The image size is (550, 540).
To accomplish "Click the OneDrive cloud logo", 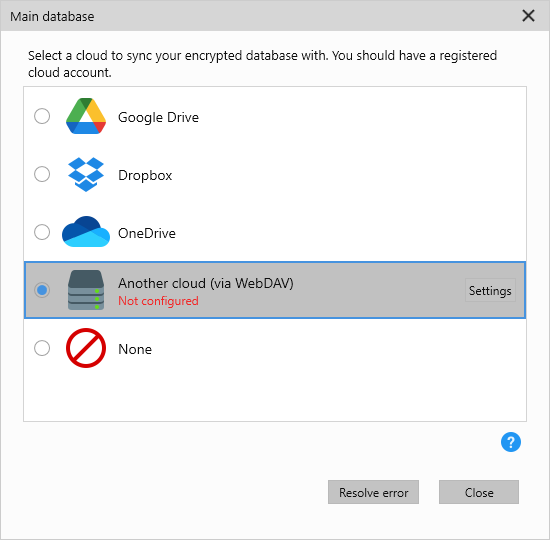I will pyautogui.click(x=86, y=232).
